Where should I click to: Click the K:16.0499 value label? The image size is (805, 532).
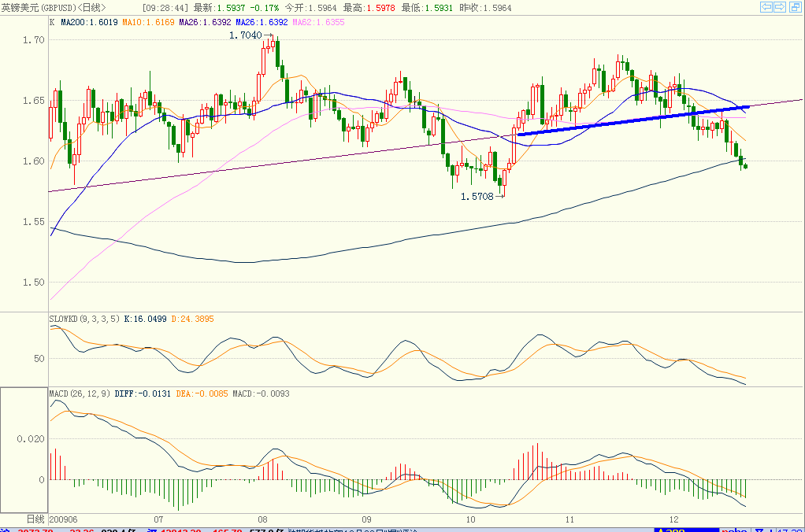[x=145, y=319]
